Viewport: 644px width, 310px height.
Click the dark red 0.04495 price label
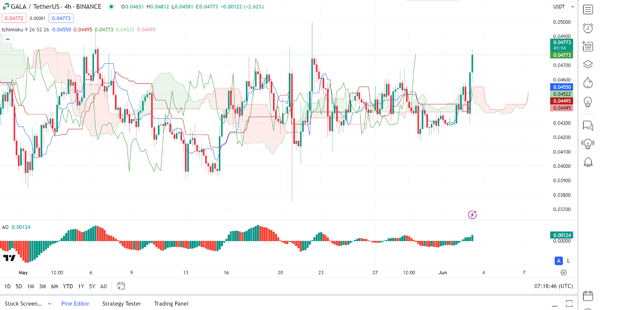[561, 101]
